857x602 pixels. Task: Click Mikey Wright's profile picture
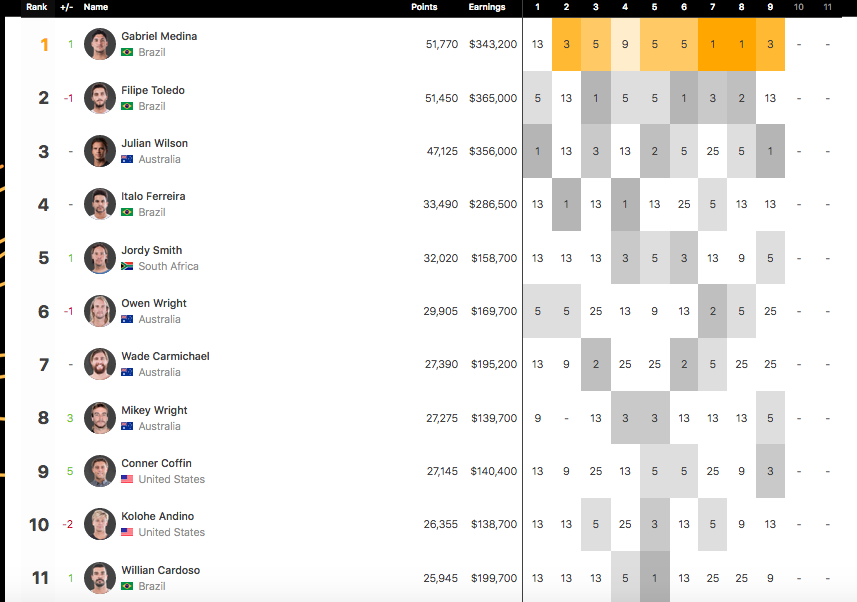[x=100, y=418]
